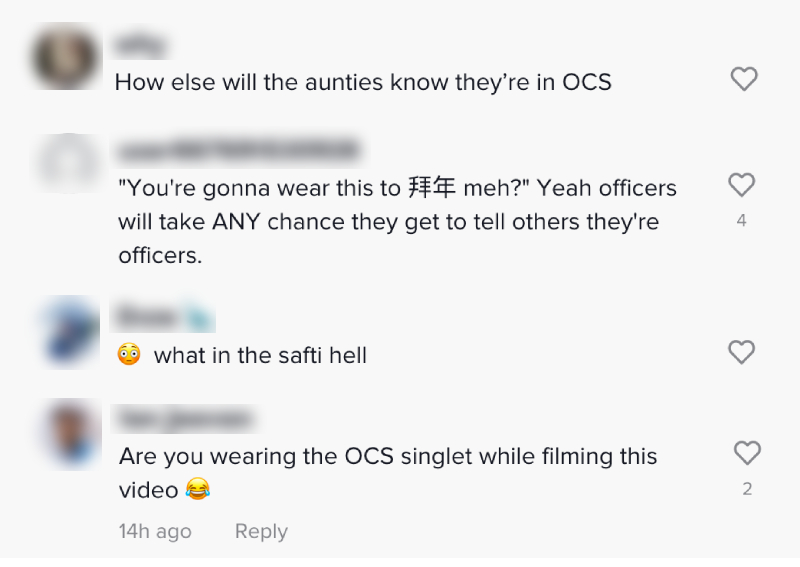Tap the "what in the safti hell" text
This screenshot has height=567, width=800.
tap(260, 355)
